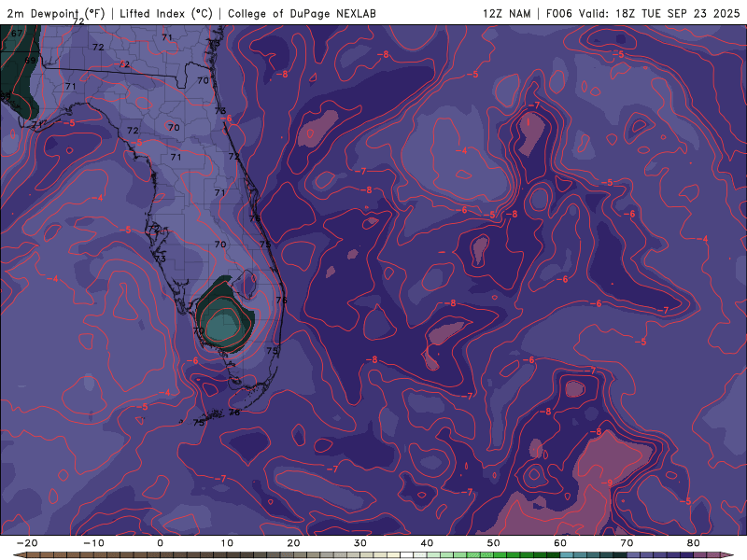This screenshot has width=747, height=560.
Task: Click the white colorbar segment near 40
Action: tap(407, 555)
